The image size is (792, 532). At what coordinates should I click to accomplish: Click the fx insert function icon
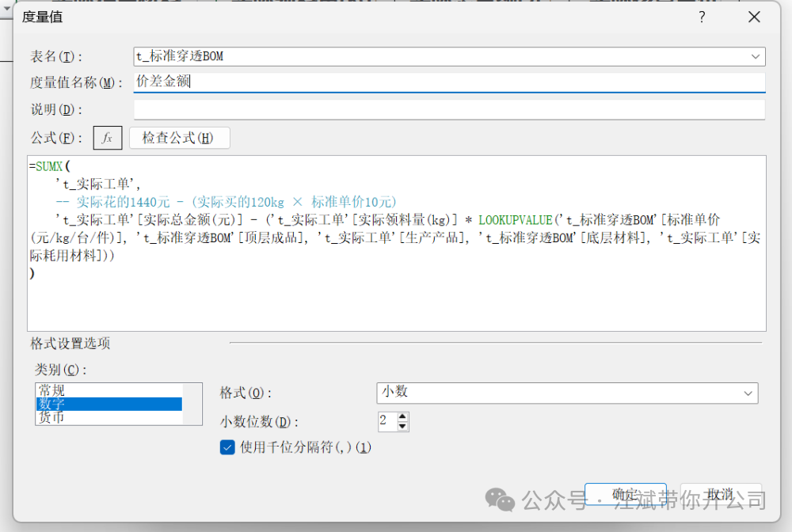tap(108, 138)
